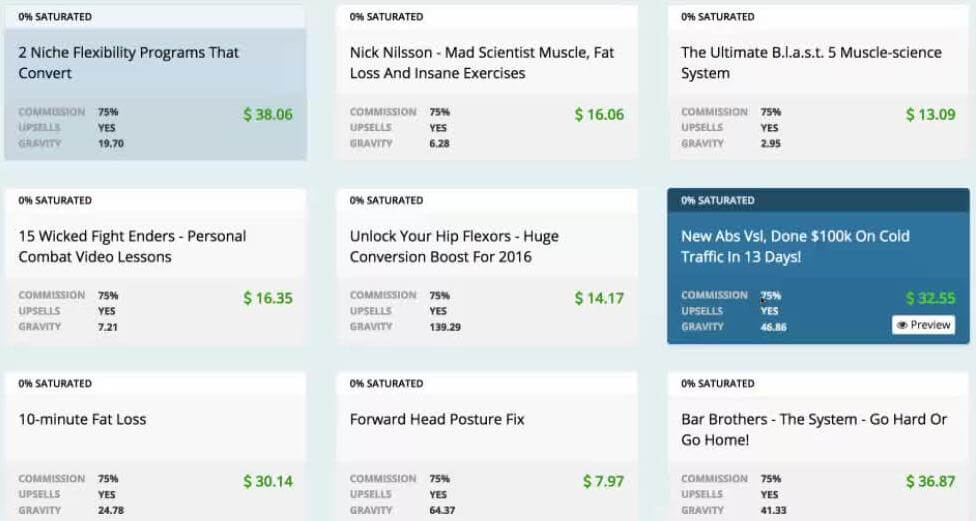Image resolution: width=976 pixels, height=521 pixels.
Task: Click the $ 16.06 earnings value
Action: click(x=599, y=115)
